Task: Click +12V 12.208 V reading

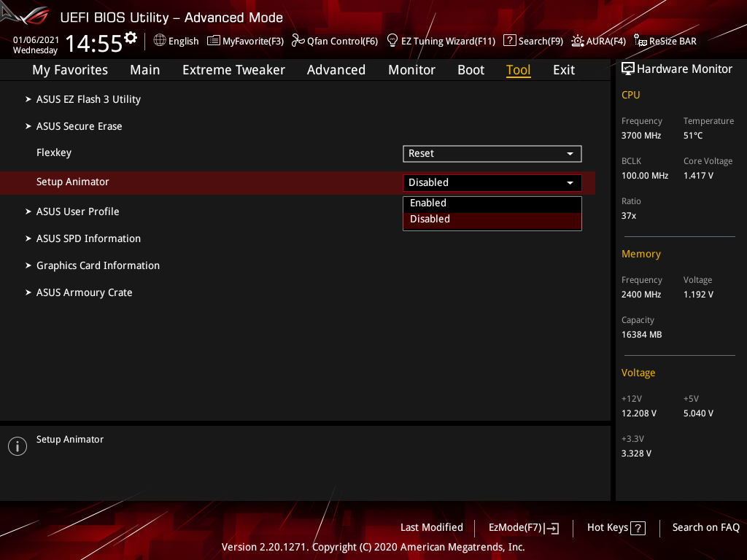Action: point(639,413)
